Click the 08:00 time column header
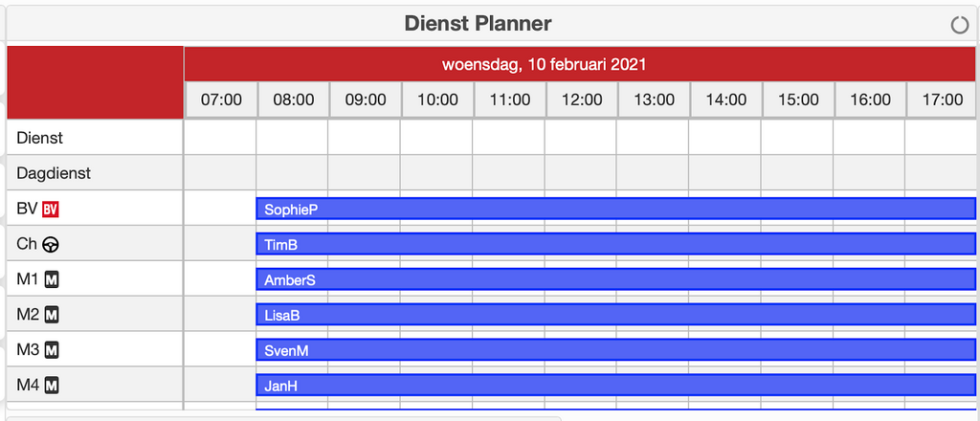This screenshot has height=421, width=980. (x=293, y=100)
